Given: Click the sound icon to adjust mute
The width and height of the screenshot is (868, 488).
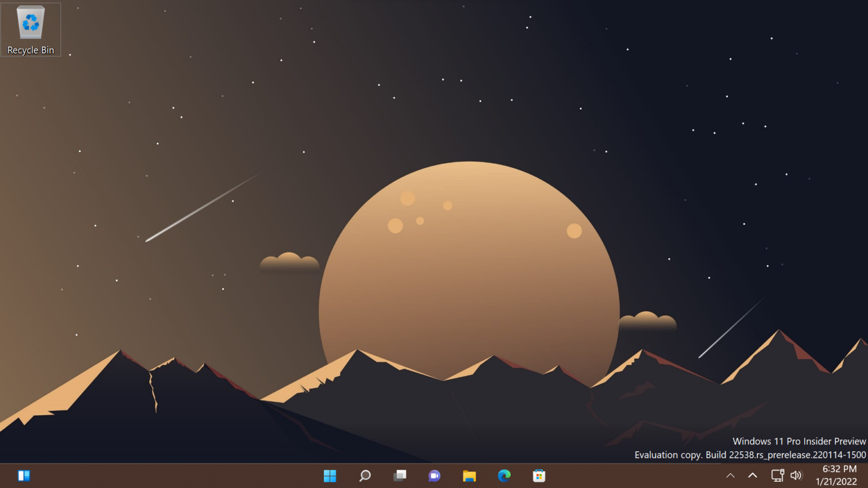Looking at the screenshot, I should pos(796,476).
